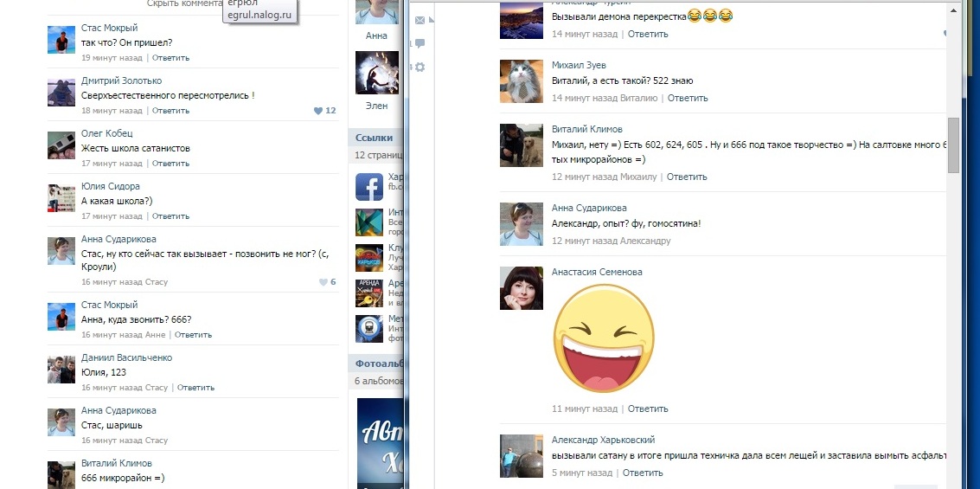
Task: Reply to Михаил Зуев's comment
Action: pos(688,98)
